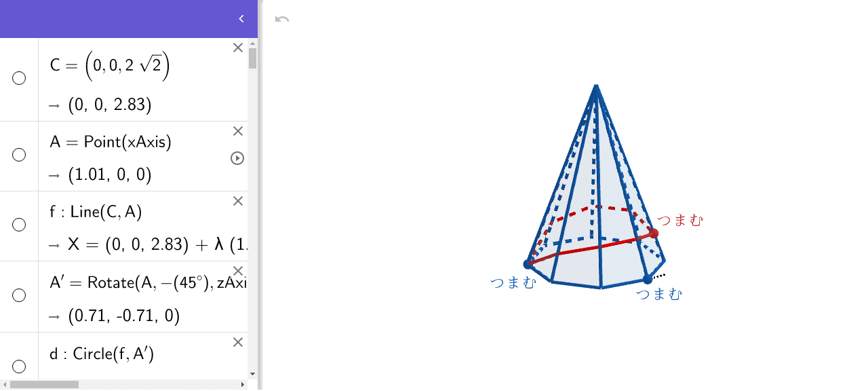Select the red つまむ point on the cone
This screenshot has width=868, height=391.
(654, 234)
